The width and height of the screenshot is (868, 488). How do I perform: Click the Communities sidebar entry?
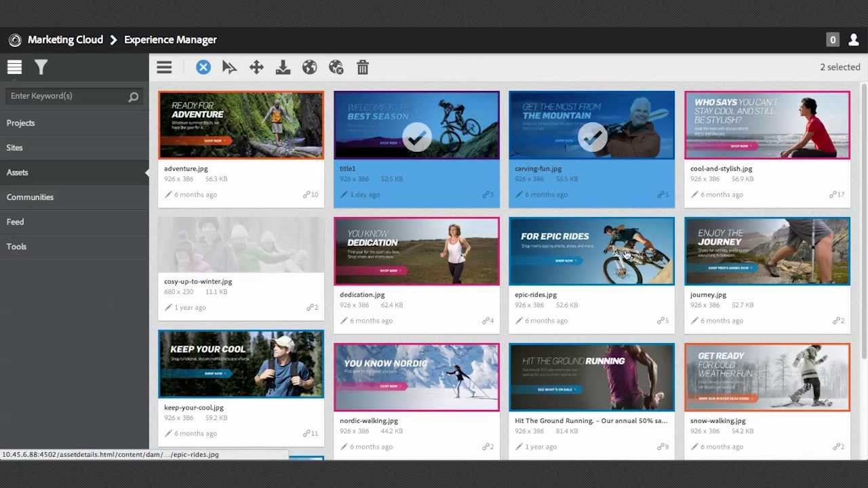click(30, 197)
